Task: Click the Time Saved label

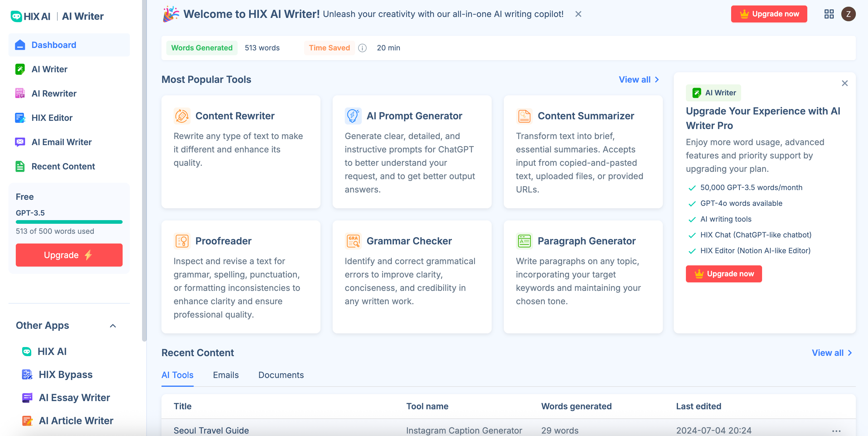Action: [330, 48]
